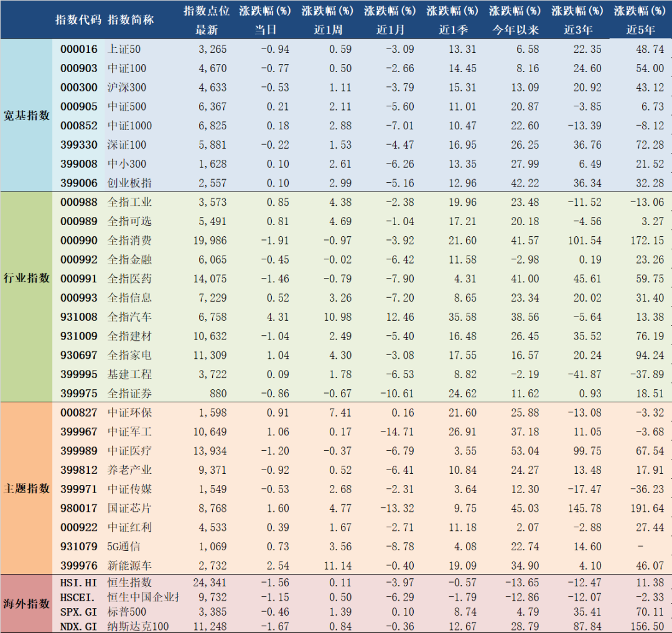Select 全指证券 point value 880
672x633 pixels.
click(x=218, y=394)
